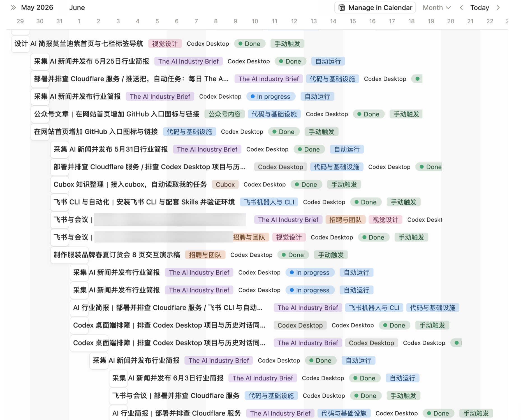Screen dimensions: 521x420
Task: Click Done status on 公众号文章 row
Action: coord(369,114)
